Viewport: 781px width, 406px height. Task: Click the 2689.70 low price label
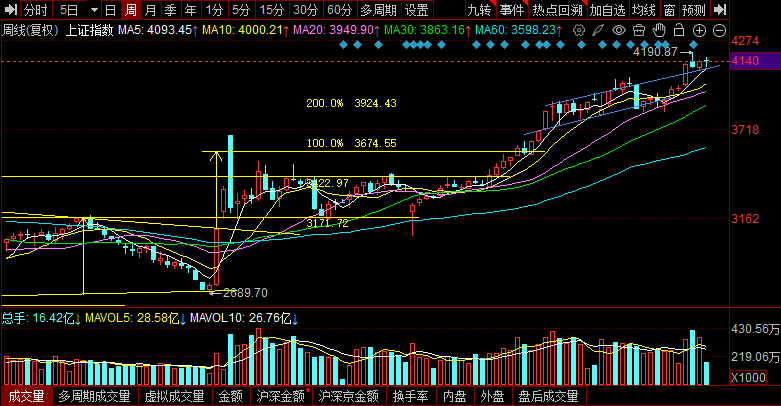(245, 293)
